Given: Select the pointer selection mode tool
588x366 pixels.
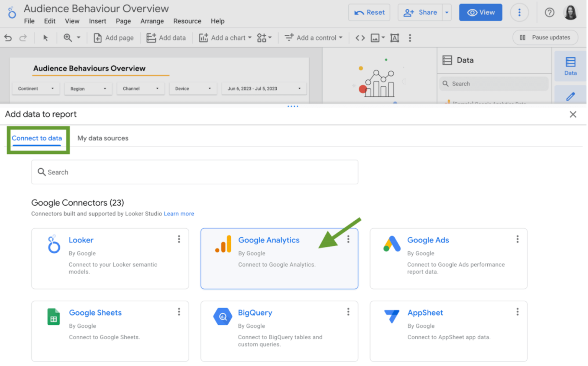Looking at the screenshot, I should (x=46, y=38).
